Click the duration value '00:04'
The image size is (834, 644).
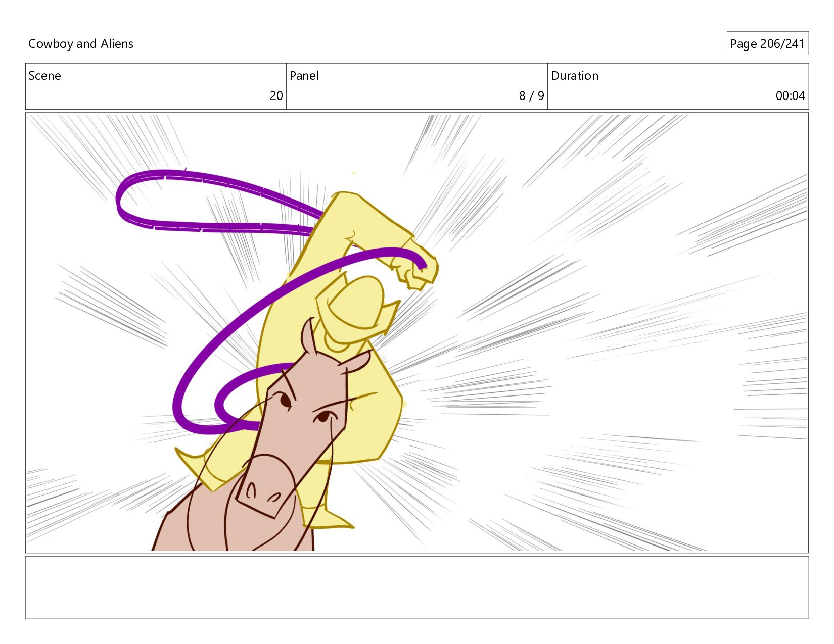[x=790, y=96]
